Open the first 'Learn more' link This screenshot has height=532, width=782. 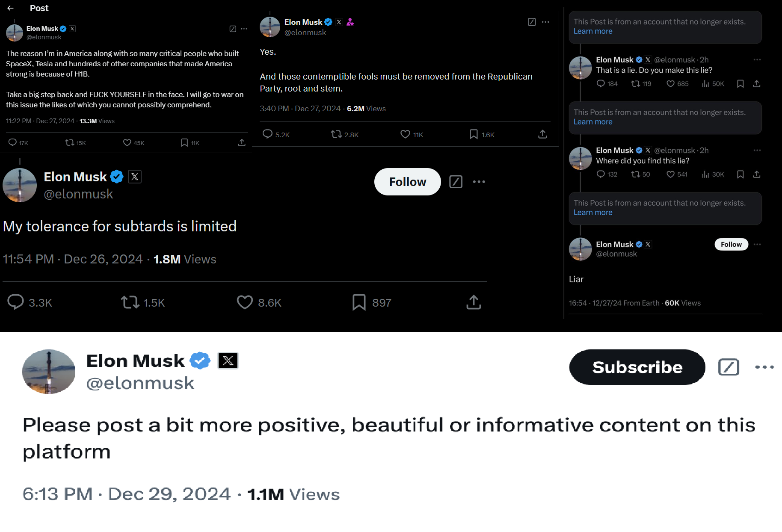coord(593,31)
